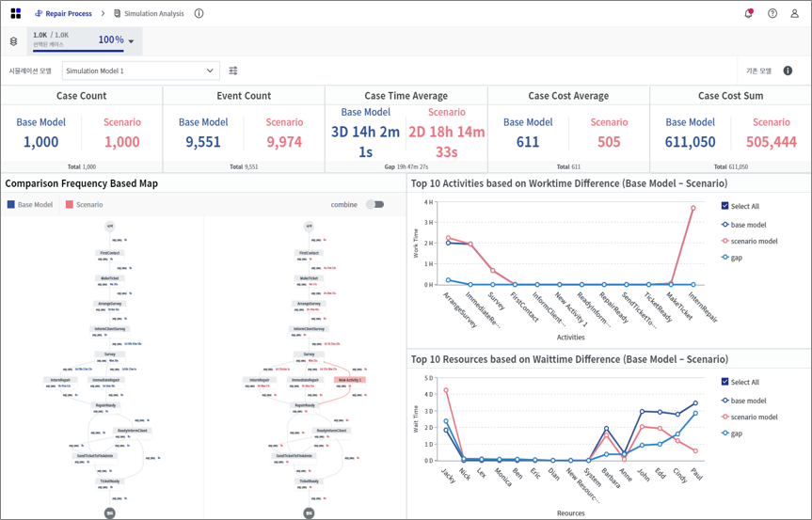
Task: Click the 기존 모델 button
Action: tap(758, 71)
